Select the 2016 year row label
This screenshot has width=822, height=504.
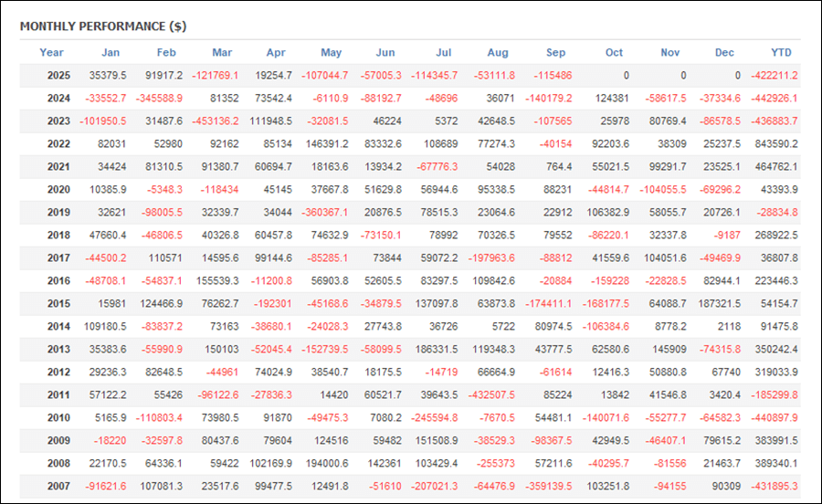[x=59, y=281]
